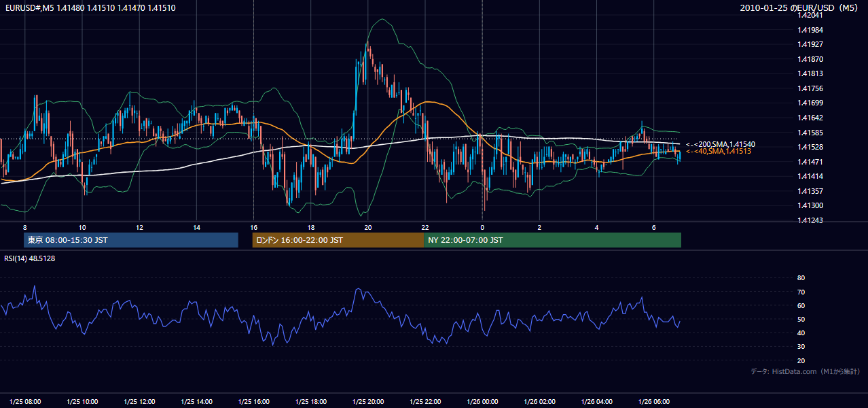The image size is (868, 408).
Task: Click price axis label 1.41585
Action: coord(809,133)
